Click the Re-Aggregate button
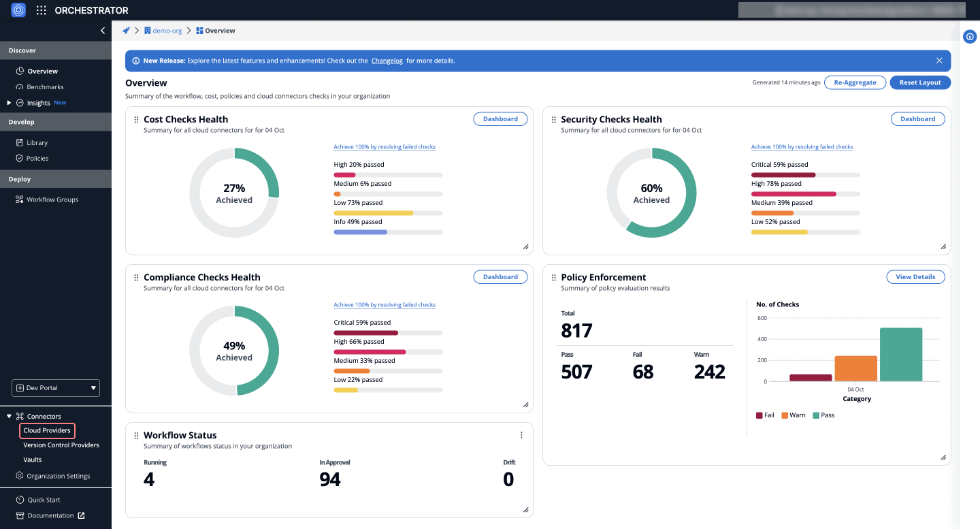 click(x=855, y=82)
